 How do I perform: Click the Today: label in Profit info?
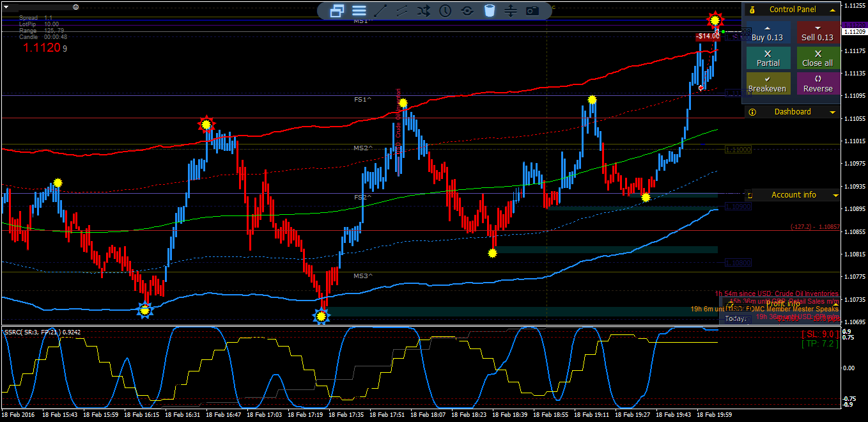[x=735, y=318]
